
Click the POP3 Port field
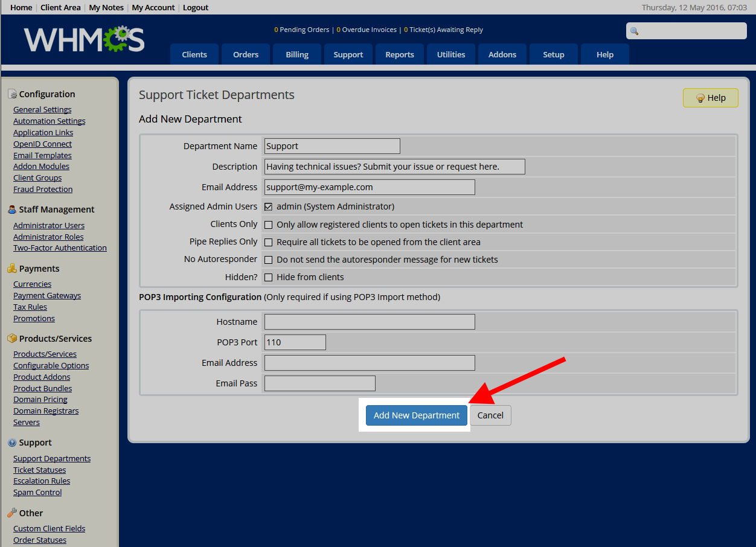pos(295,342)
